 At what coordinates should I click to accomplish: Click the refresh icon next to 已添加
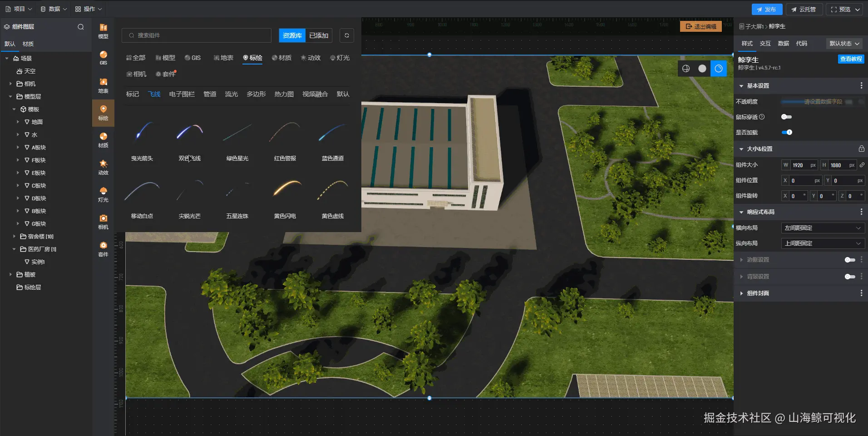(x=347, y=35)
